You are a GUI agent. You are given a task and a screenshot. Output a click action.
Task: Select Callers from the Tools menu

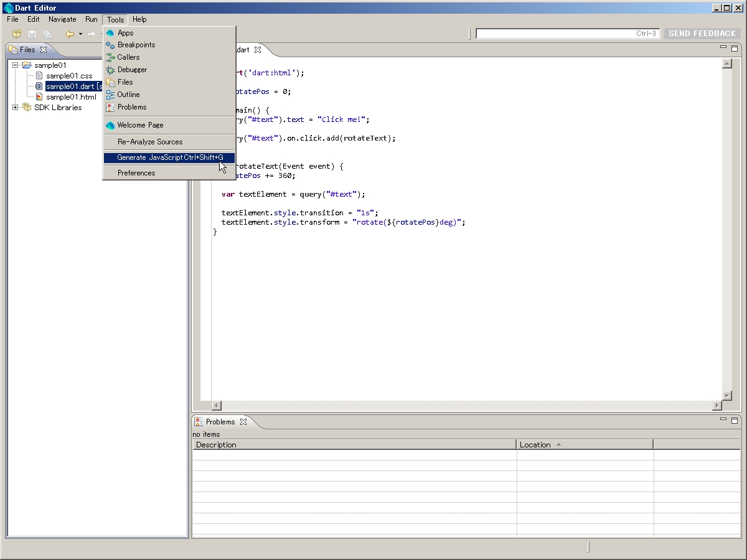point(169,57)
